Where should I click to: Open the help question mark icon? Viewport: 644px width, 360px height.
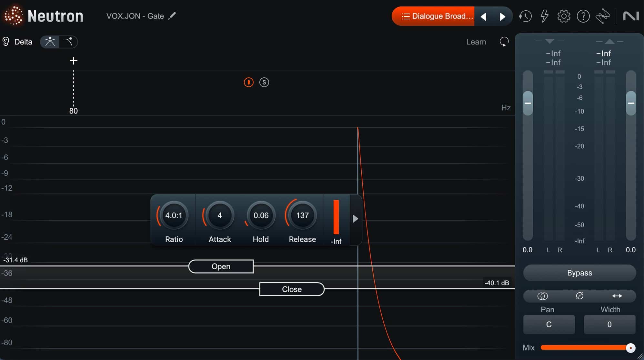click(x=583, y=16)
